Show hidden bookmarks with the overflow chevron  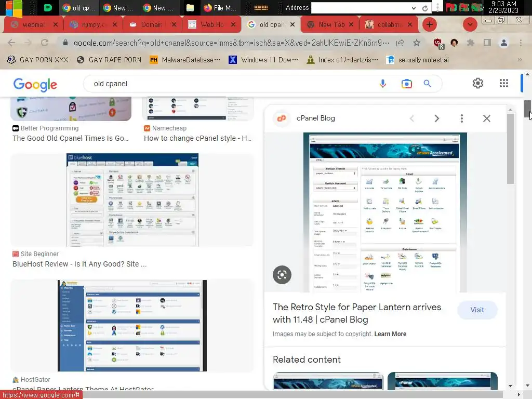point(520,60)
